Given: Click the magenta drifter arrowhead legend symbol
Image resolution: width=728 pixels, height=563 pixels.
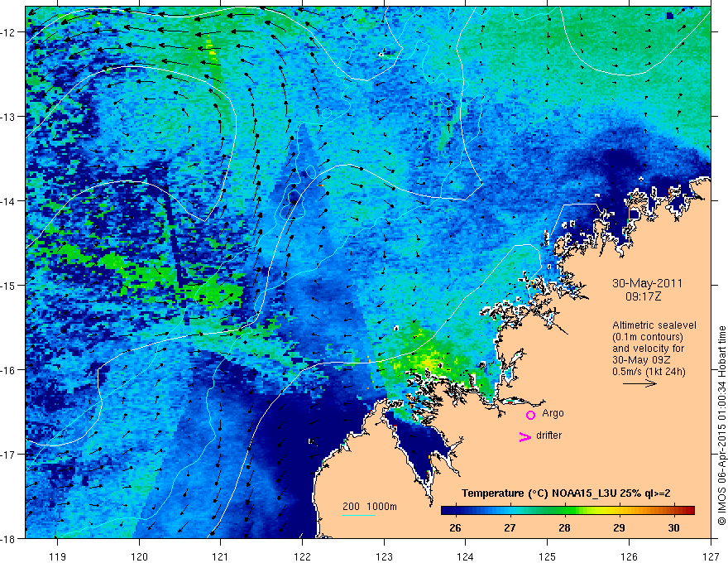Looking at the screenshot, I should (x=525, y=436).
